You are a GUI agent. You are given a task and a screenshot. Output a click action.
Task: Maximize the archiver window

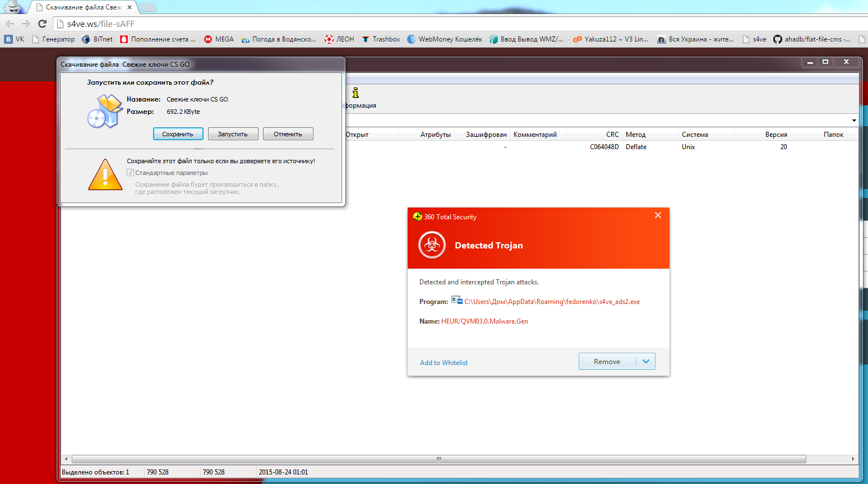pos(825,62)
